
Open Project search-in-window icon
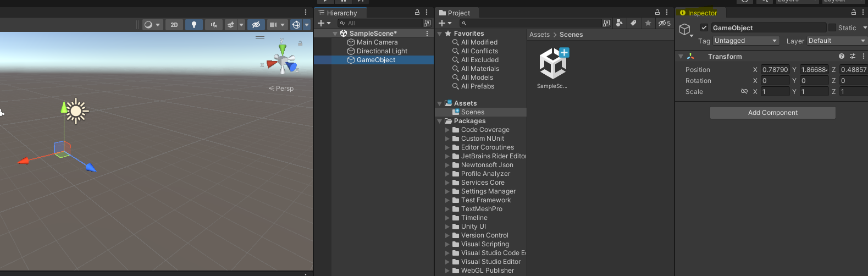[x=606, y=23]
